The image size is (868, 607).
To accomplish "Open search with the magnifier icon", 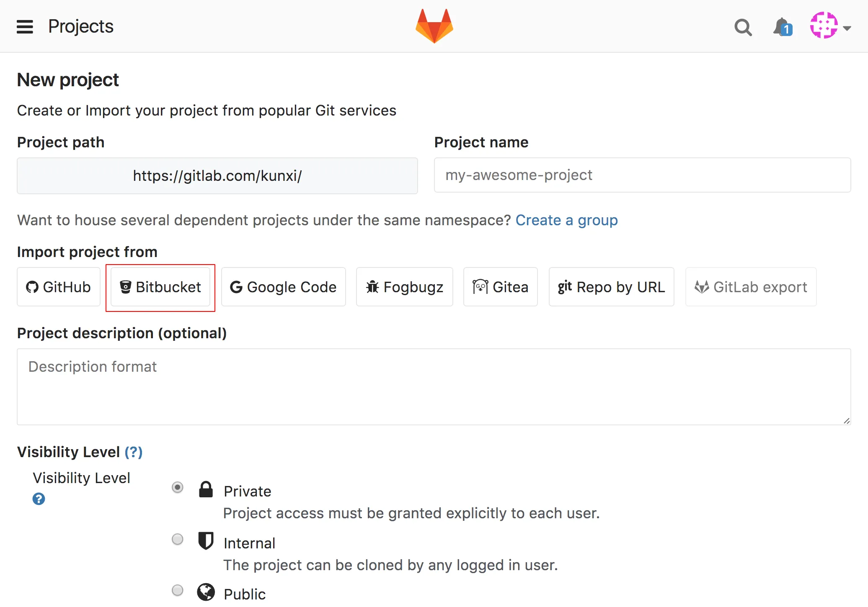I will [x=743, y=28].
